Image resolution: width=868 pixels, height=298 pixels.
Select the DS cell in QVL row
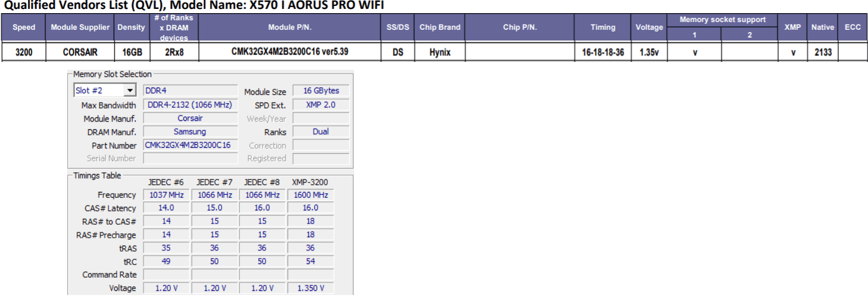pos(398,52)
